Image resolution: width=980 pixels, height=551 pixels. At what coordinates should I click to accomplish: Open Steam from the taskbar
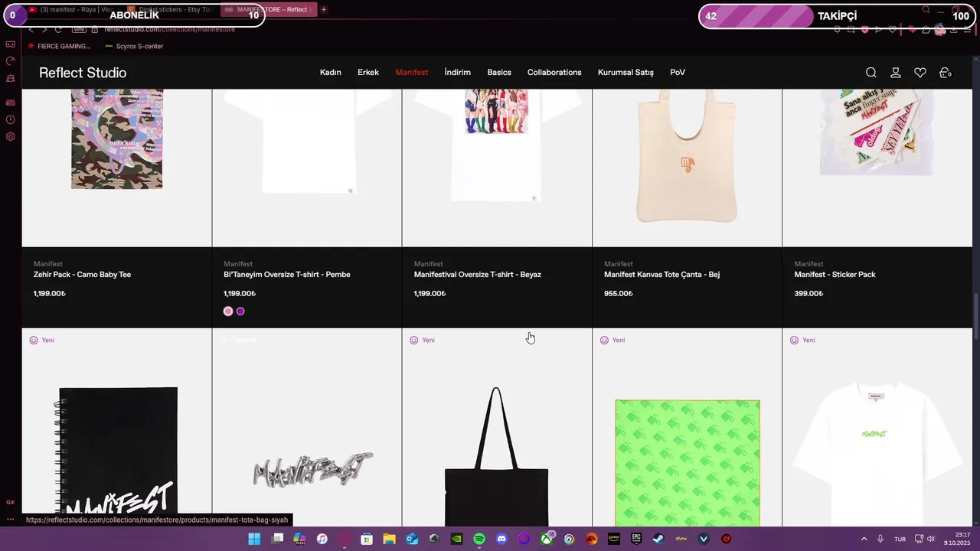click(x=658, y=539)
